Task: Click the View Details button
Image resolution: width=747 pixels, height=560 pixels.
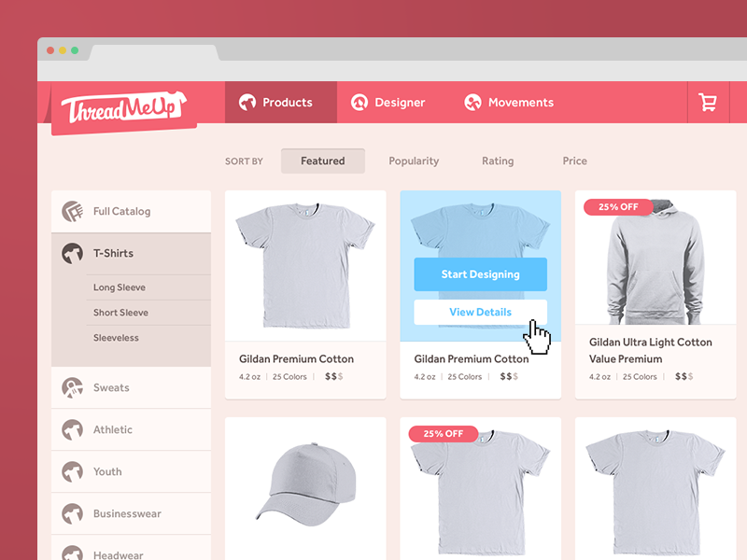Action: tap(480, 312)
